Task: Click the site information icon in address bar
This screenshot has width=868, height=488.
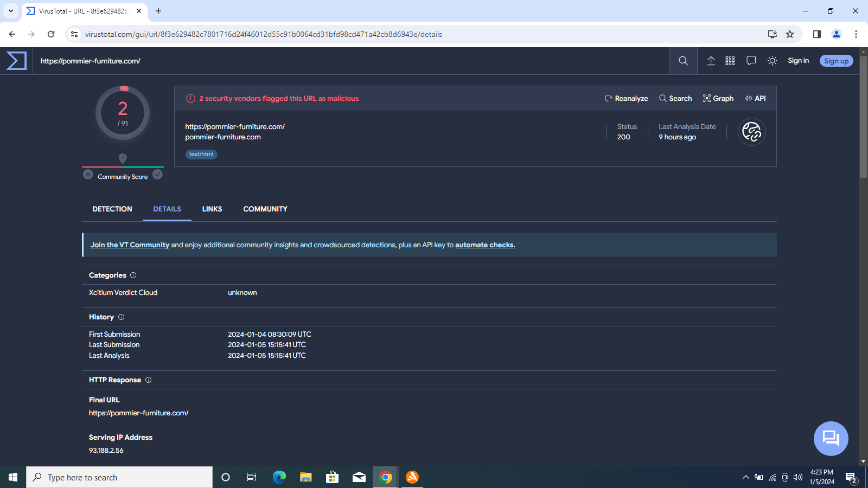Action: tap(74, 34)
